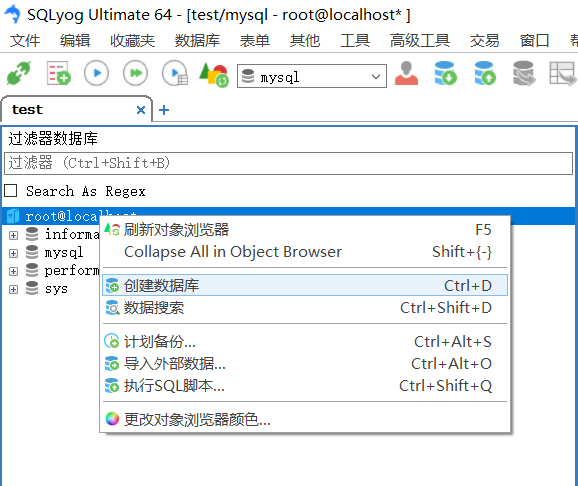
Task: Enable Search As Regex checkbox
Action: click(11, 191)
